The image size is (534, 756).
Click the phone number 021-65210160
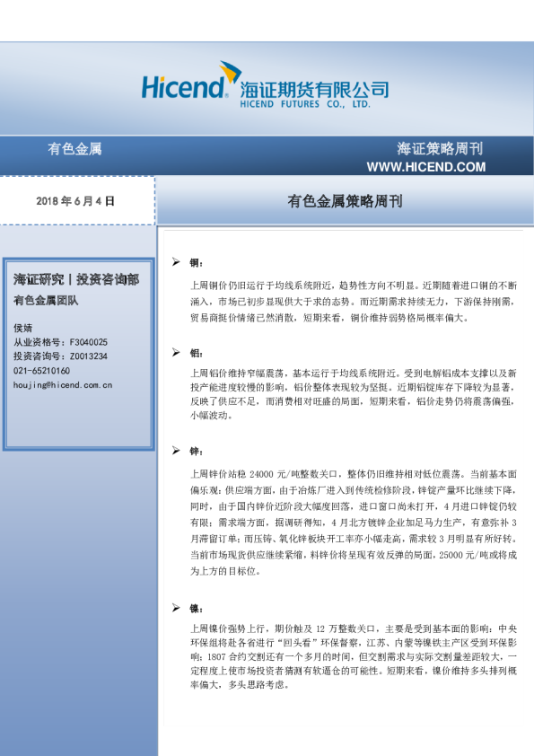pos(41,371)
